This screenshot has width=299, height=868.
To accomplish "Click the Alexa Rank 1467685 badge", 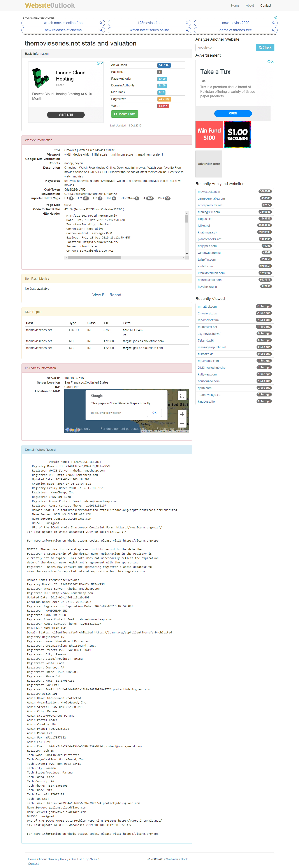I will coord(164,65).
